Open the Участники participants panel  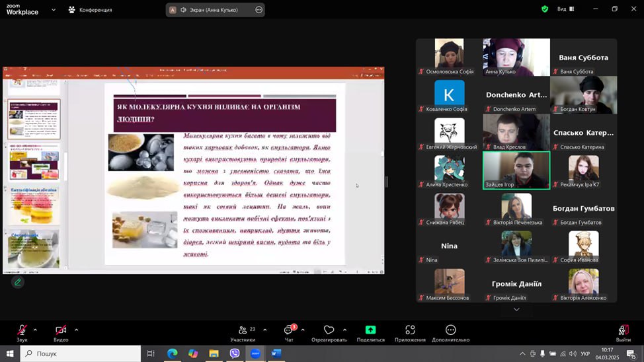pyautogui.click(x=243, y=330)
